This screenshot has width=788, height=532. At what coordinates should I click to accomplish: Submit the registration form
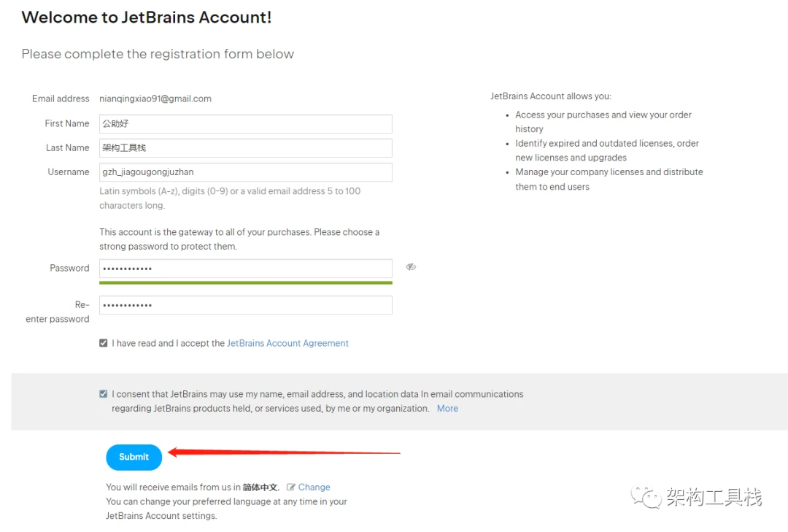click(x=134, y=457)
